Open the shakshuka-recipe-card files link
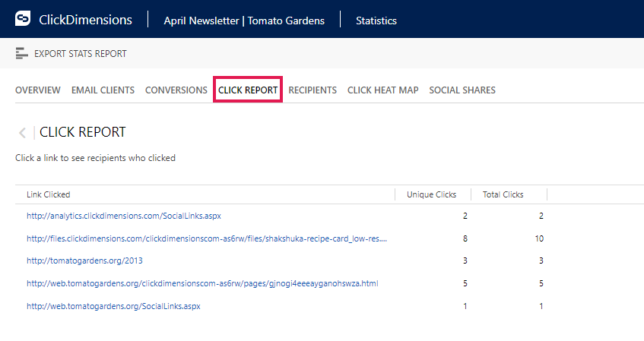 207,238
